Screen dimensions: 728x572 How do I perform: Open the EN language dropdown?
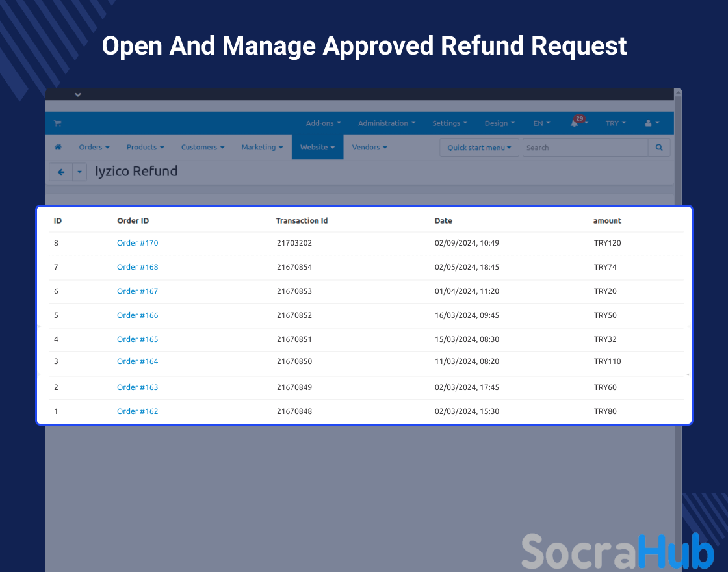point(541,123)
